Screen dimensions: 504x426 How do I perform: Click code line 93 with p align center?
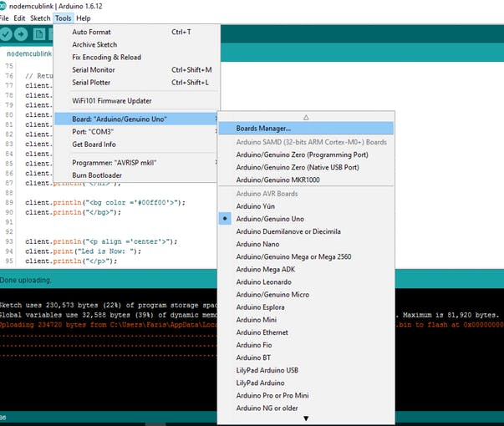101,241
